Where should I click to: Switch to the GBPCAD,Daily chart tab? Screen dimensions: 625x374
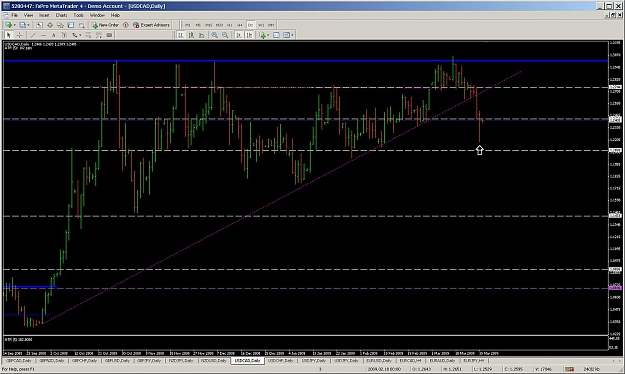coord(18,360)
